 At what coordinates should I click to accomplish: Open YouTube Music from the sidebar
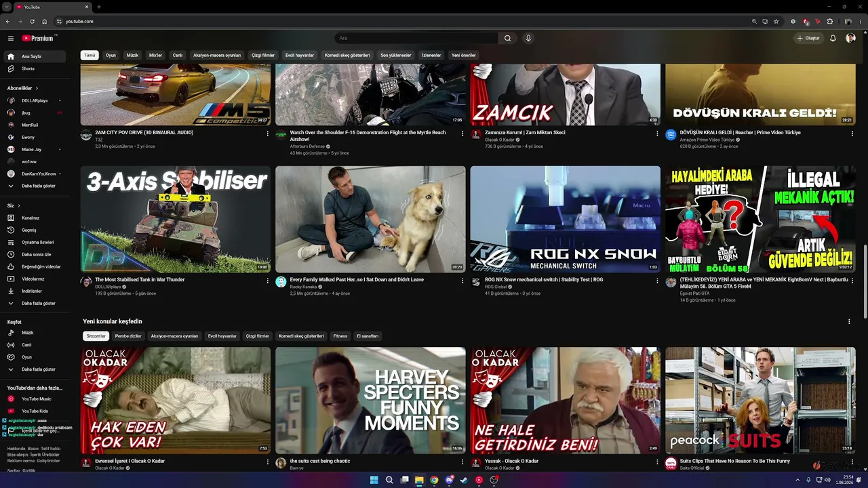tap(34, 399)
